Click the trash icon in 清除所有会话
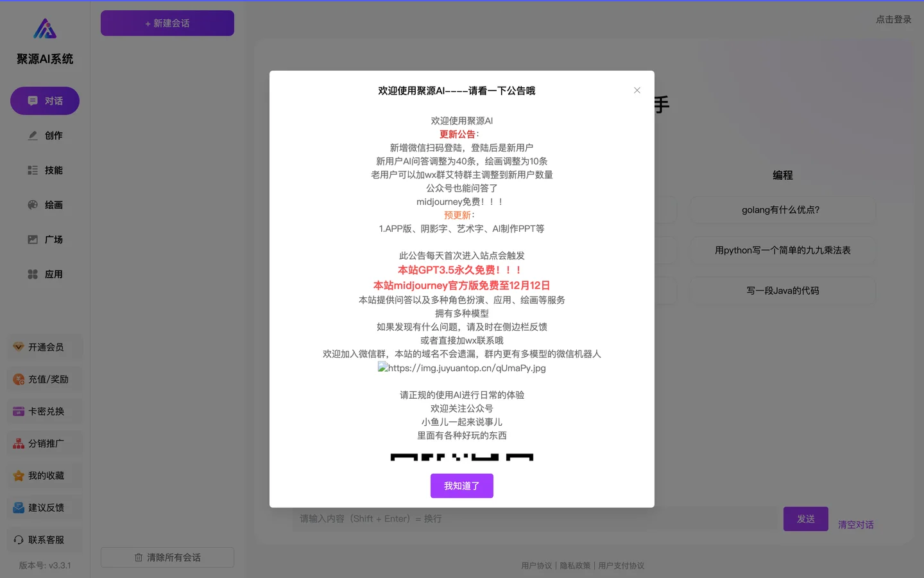The width and height of the screenshot is (924, 578). (x=139, y=557)
